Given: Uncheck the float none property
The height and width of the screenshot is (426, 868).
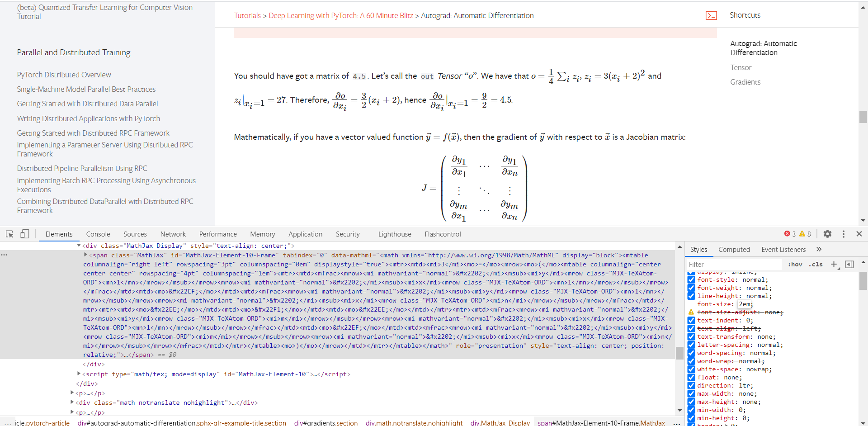Looking at the screenshot, I should pyautogui.click(x=691, y=377).
